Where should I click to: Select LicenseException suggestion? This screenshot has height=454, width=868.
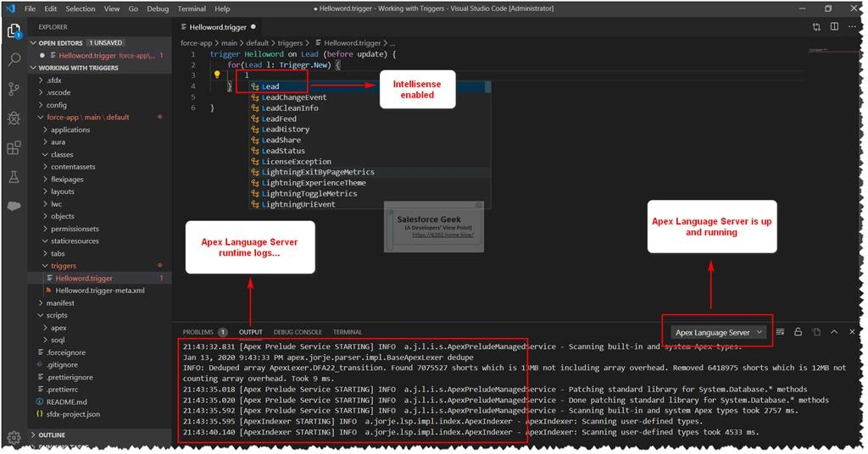click(296, 162)
